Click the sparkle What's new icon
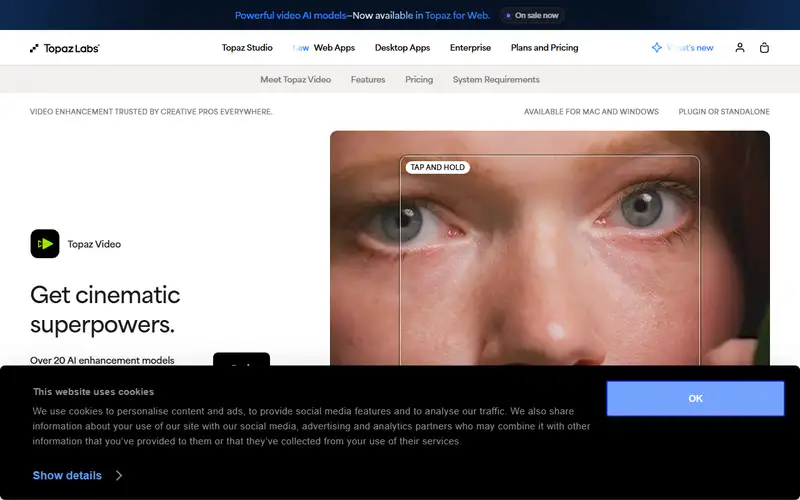This screenshot has width=800, height=500. pyautogui.click(x=657, y=47)
